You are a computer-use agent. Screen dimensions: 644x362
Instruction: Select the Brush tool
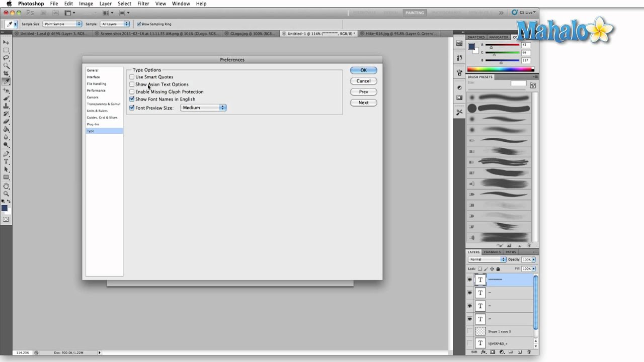point(7,98)
